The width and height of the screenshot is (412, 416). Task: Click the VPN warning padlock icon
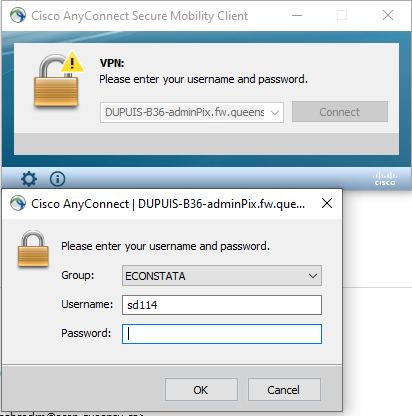click(x=59, y=79)
